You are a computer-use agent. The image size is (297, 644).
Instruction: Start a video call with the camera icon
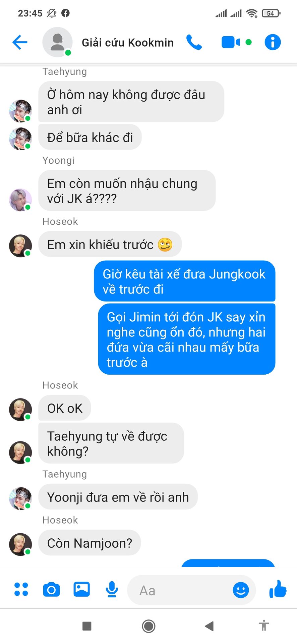231,42
